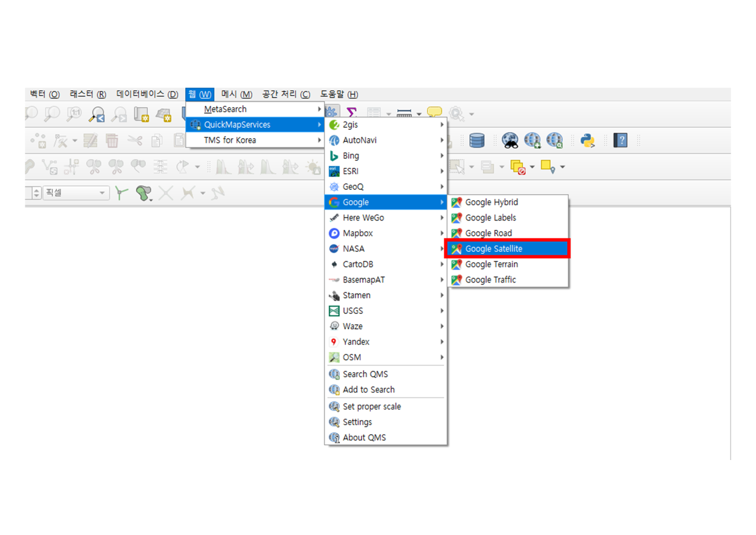Screen dimensions: 756x535
Task: Open the 픽셀 units combo box
Action: (76, 193)
